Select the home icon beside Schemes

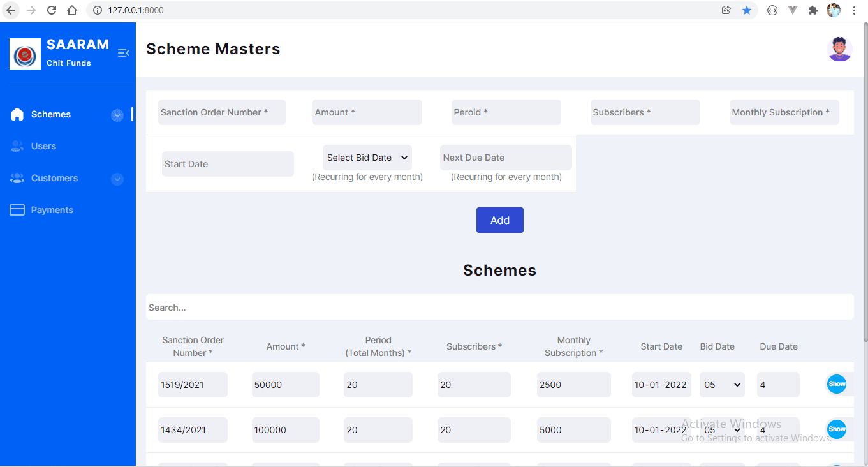coord(17,114)
